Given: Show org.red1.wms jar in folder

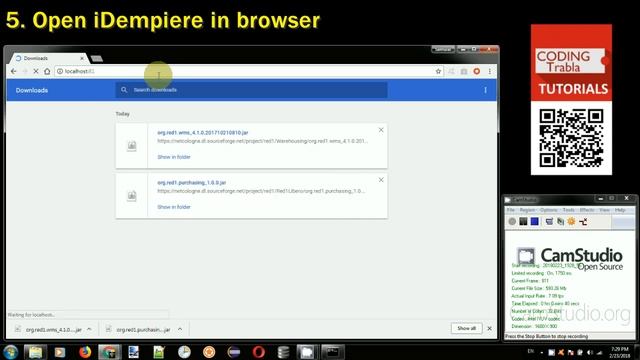Looking at the screenshot, I should point(174,157).
